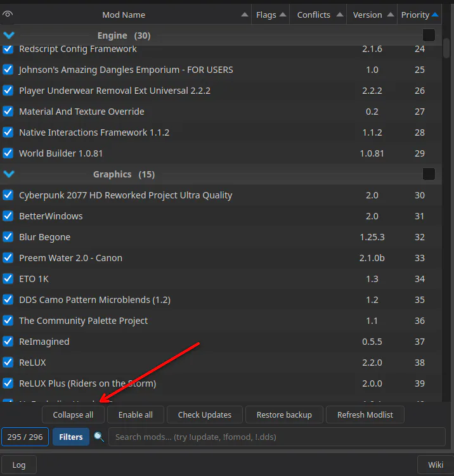Toggle ReLUX Plus Riders checkbox
454x476 pixels.
click(x=8, y=383)
